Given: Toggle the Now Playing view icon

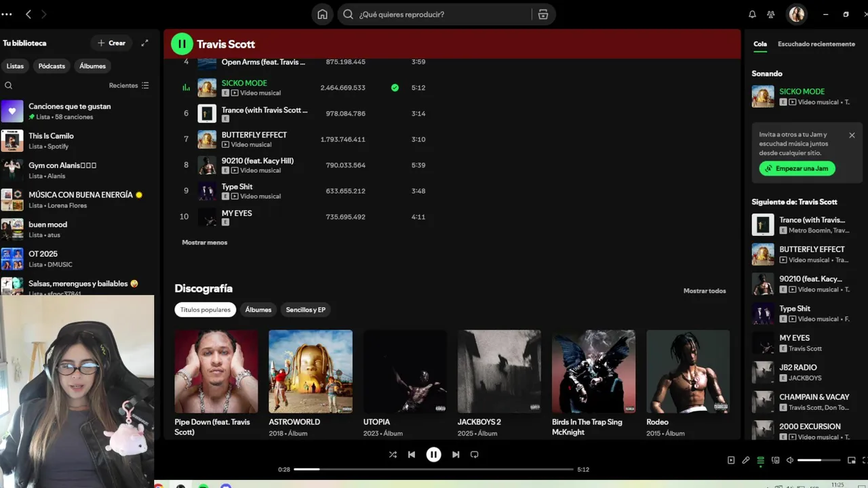Looking at the screenshot, I should point(731,460).
